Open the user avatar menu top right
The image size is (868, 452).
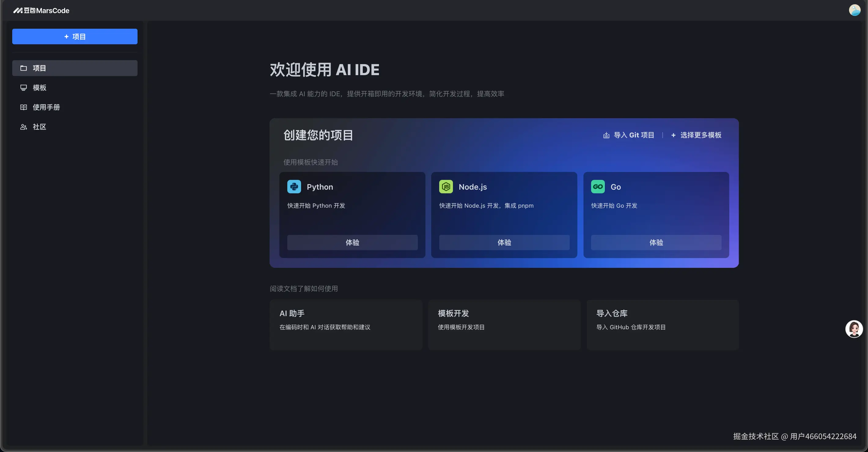point(855,10)
